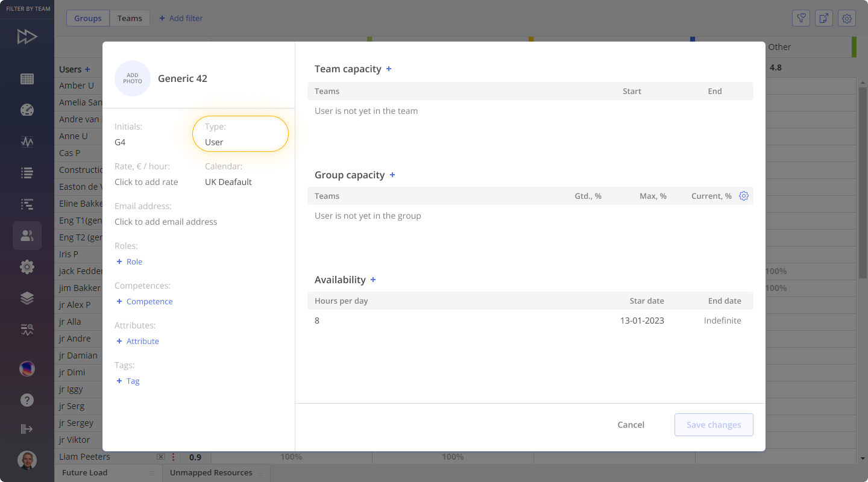The image size is (868, 482).
Task: Select Iris P in the users list
Action: point(69,254)
